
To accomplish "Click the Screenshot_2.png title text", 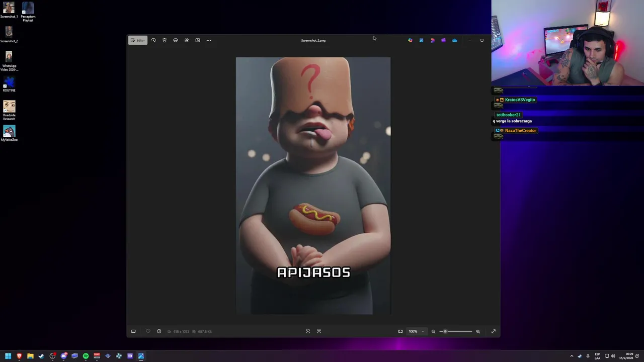I will [x=313, y=40].
